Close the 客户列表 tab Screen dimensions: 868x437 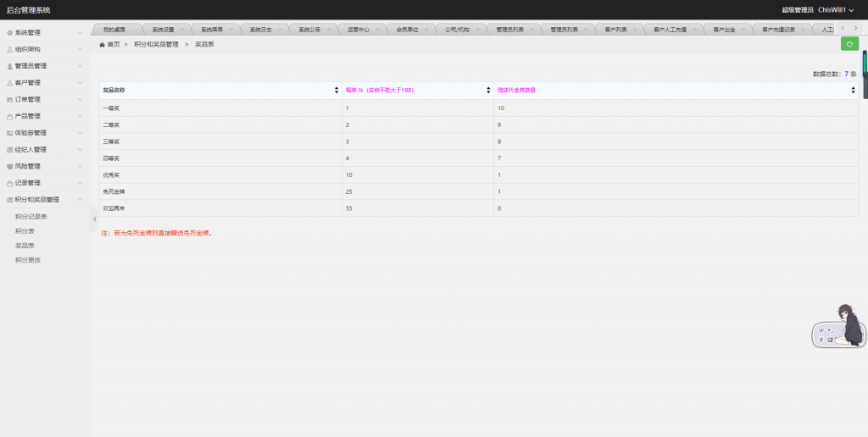point(635,30)
